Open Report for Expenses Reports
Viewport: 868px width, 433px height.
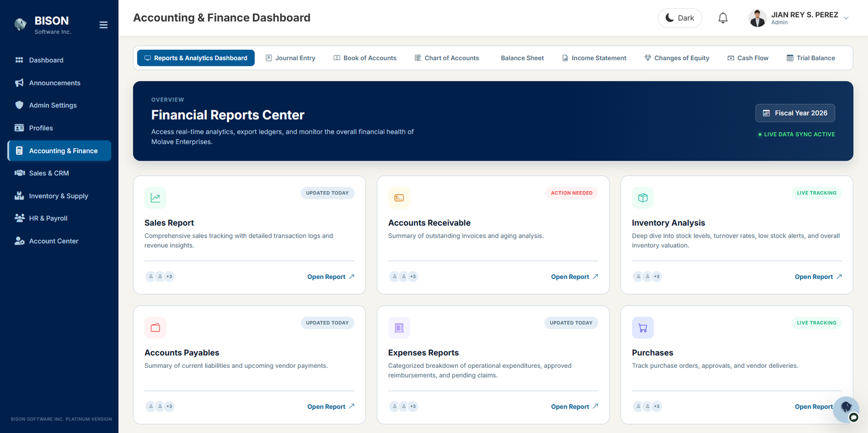(575, 406)
